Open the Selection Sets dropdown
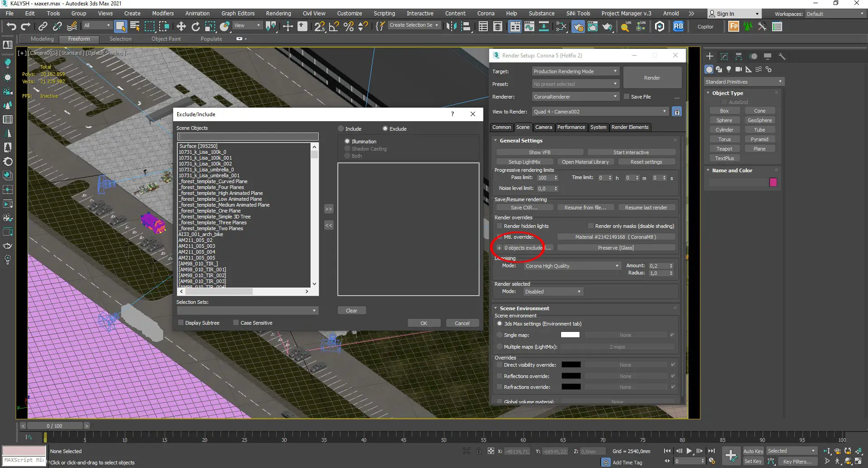Viewport: 868px width, 468px height. (x=247, y=311)
